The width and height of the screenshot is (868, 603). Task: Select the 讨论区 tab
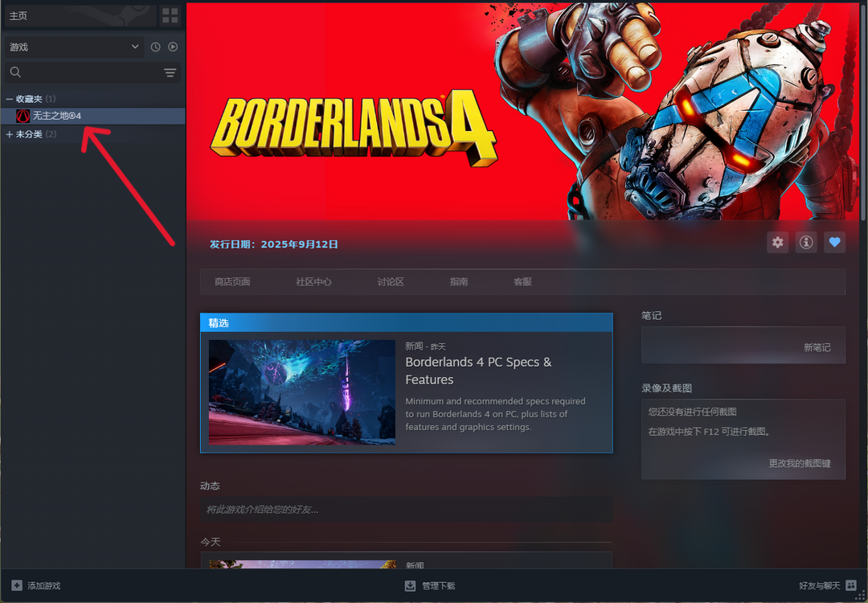point(391,282)
